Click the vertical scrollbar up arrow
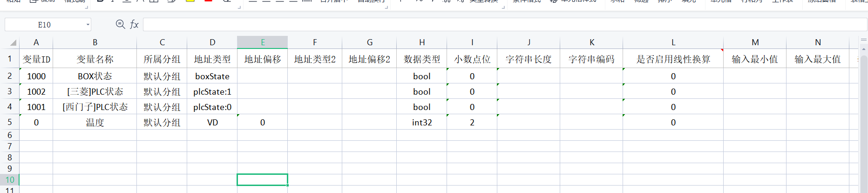 point(863,48)
